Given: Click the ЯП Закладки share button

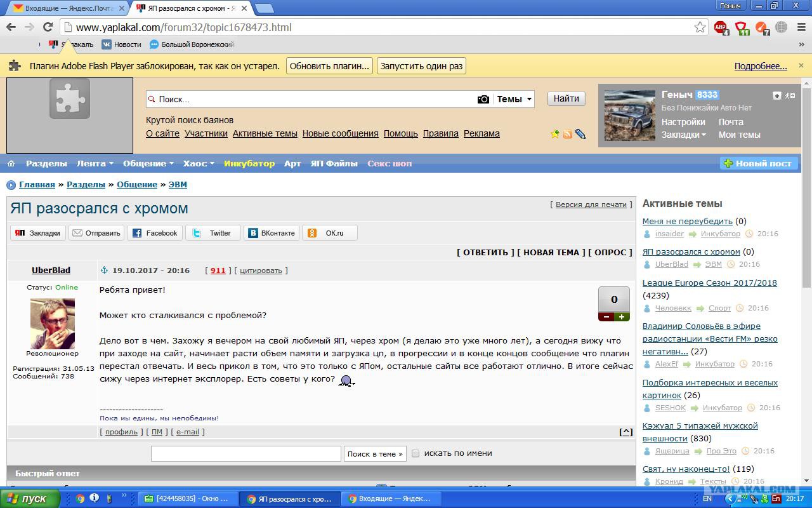Looking at the screenshot, I should click(38, 233).
